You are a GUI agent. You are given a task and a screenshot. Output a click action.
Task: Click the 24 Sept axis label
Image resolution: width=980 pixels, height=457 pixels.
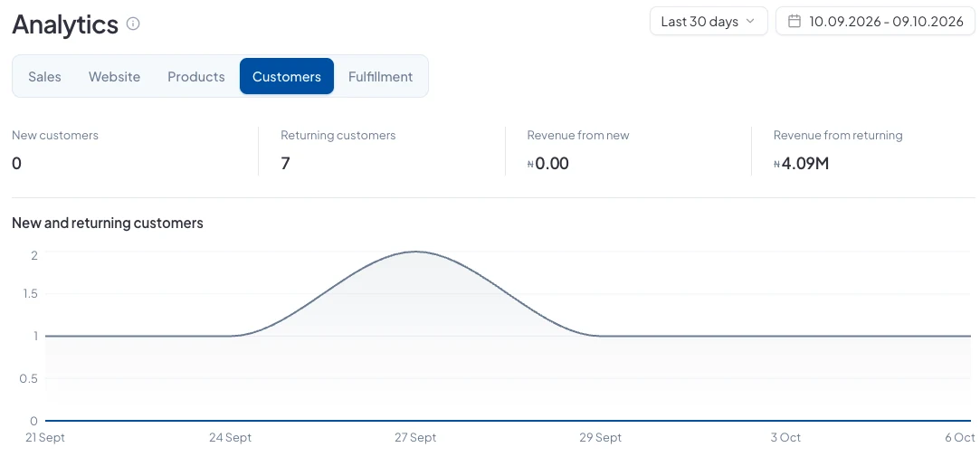coord(230,438)
